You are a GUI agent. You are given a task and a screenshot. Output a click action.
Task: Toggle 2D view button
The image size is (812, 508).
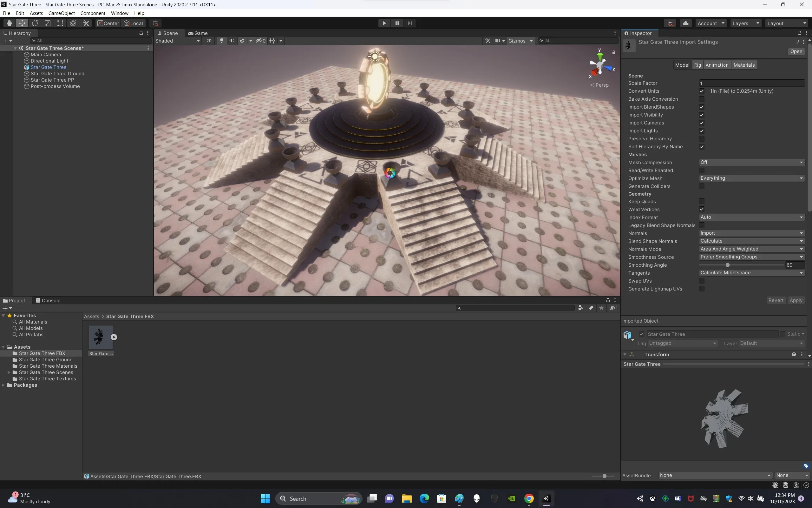pyautogui.click(x=209, y=41)
